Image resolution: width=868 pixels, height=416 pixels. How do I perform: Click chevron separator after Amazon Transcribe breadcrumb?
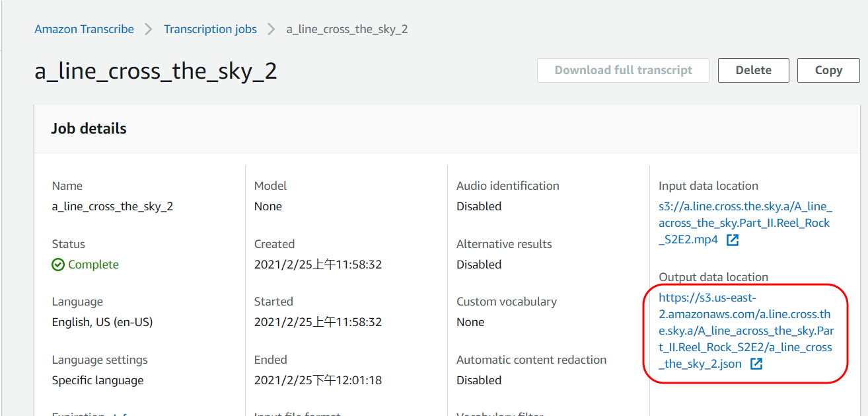pos(149,29)
